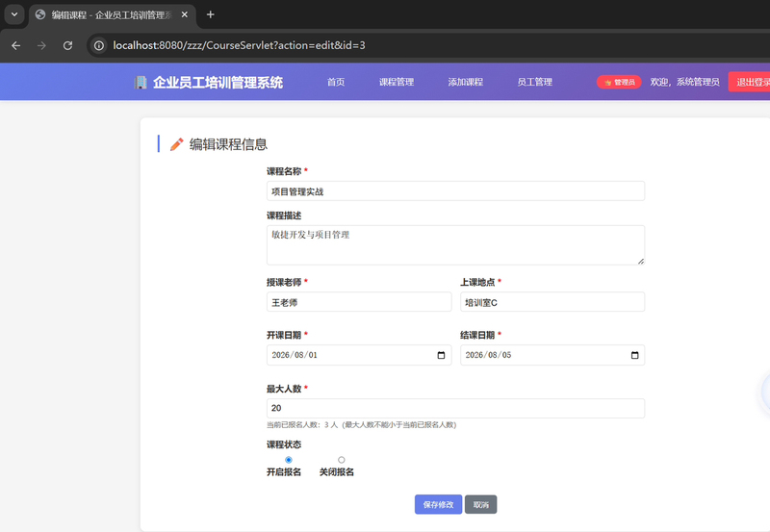Focus the 课程描述 textarea
Screen dimensions: 770x532
click(455, 245)
